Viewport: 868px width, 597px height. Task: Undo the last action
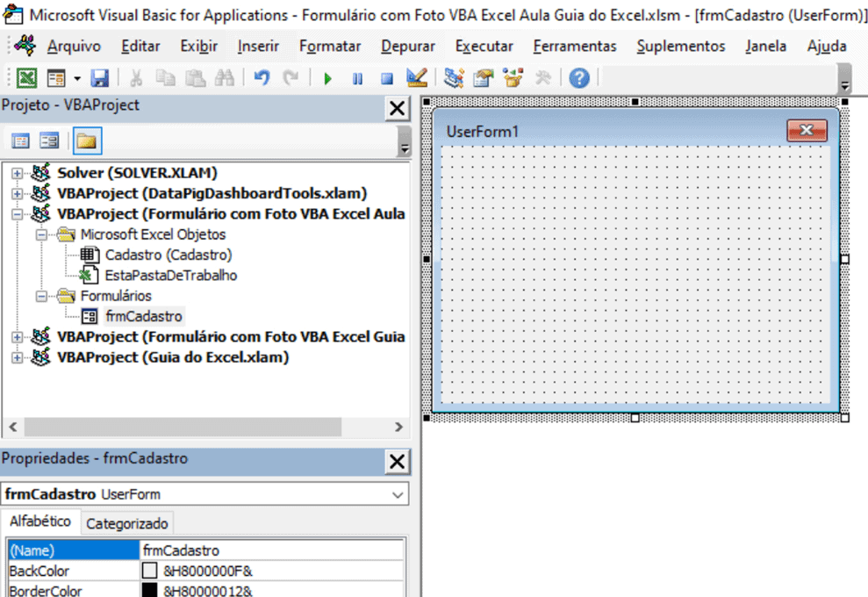262,78
